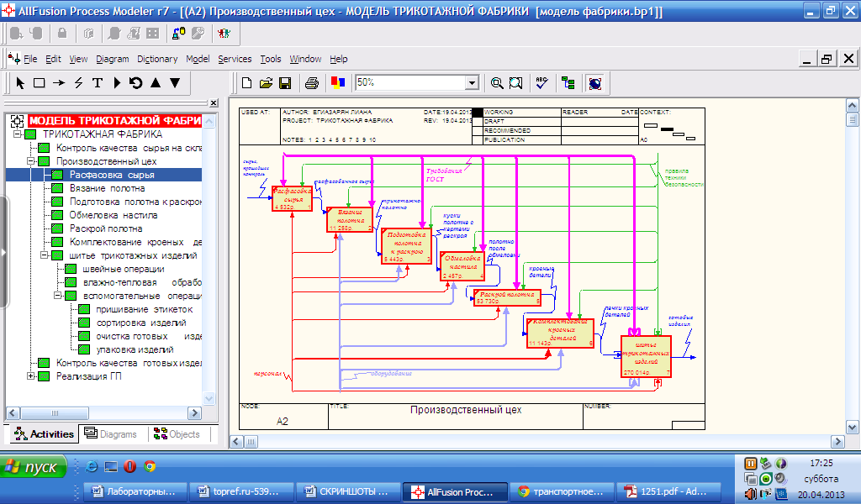Switch to the Diagrams tab
This screenshot has width=861, height=504.
coord(110,433)
